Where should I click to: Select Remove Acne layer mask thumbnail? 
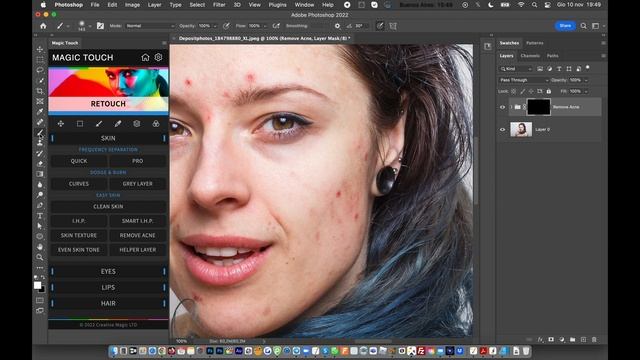click(539, 107)
